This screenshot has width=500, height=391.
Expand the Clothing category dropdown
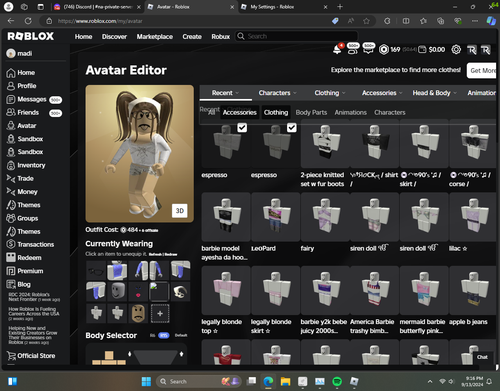[x=330, y=93]
